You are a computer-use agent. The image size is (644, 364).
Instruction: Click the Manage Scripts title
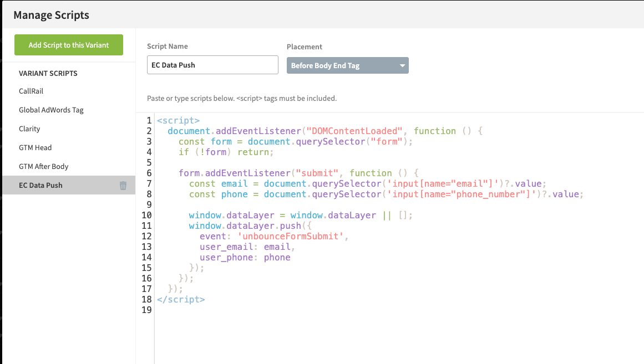point(52,15)
